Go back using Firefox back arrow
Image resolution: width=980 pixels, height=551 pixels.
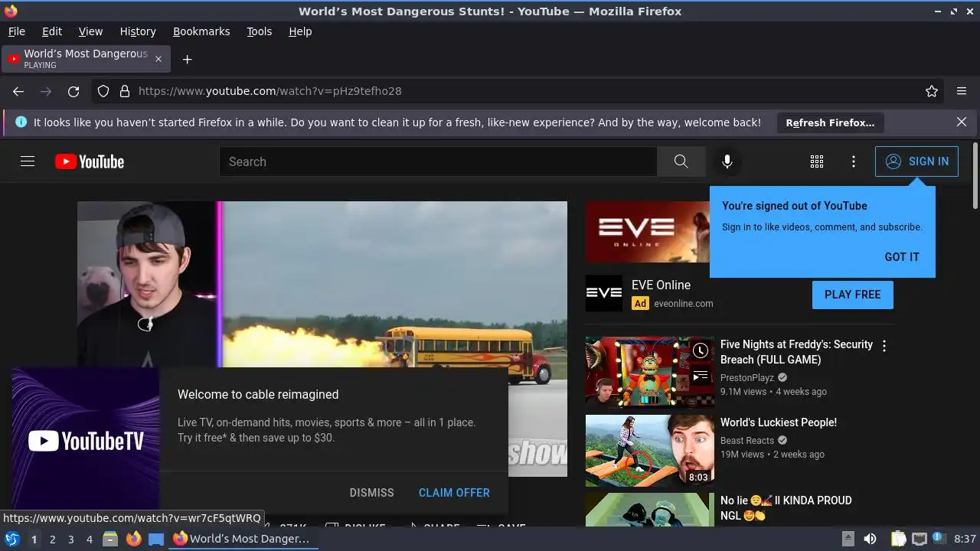coord(18,91)
